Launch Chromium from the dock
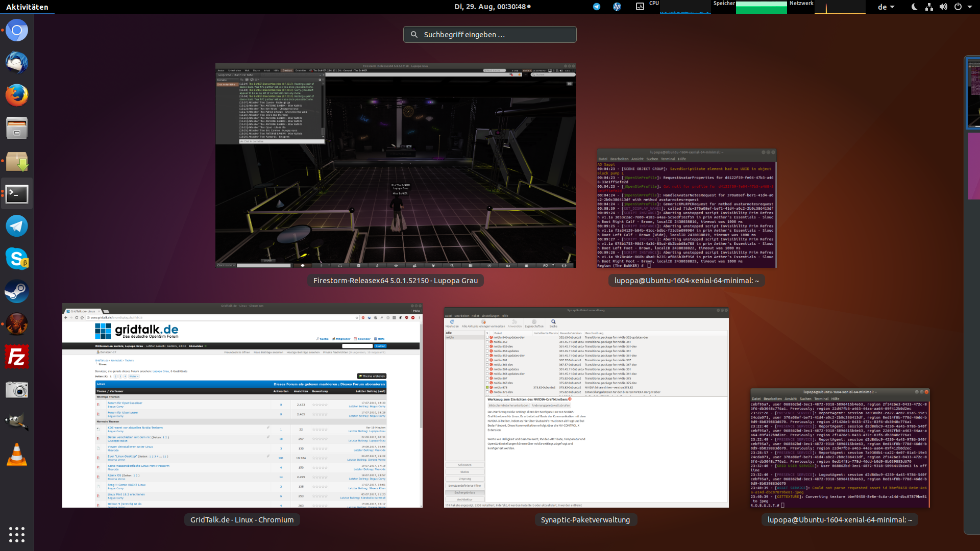The height and width of the screenshot is (551, 980). [17, 31]
